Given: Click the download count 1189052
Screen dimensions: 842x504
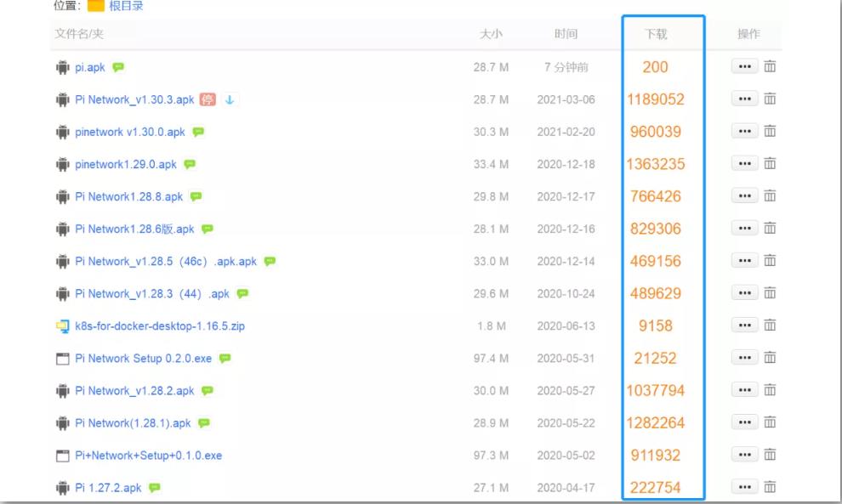Looking at the screenshot, I should click(x=656, y=99).
